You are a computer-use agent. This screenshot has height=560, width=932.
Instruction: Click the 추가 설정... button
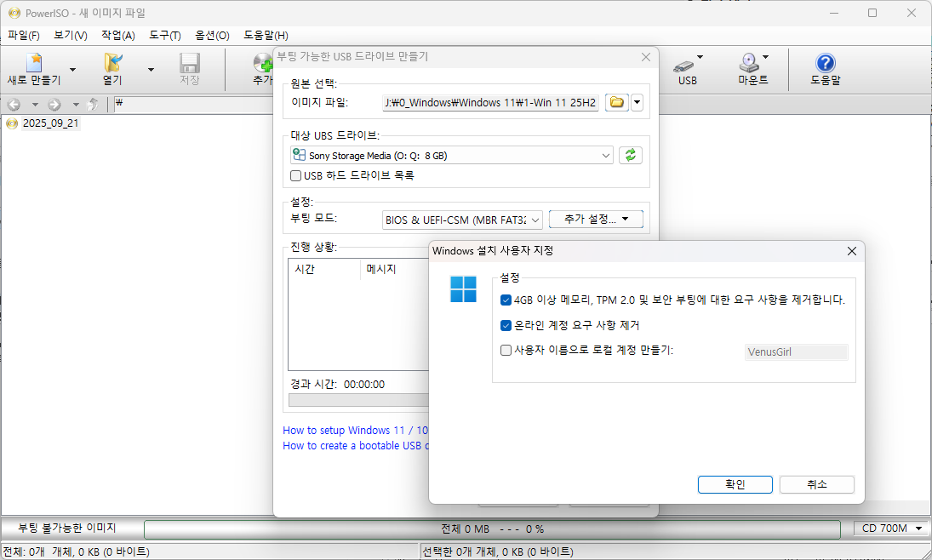click(x=596, y=219)
